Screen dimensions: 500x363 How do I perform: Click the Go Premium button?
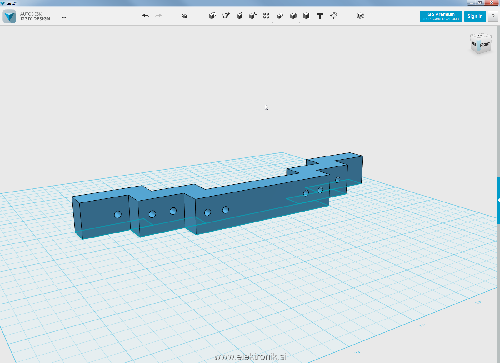pyautogui.click(x=441, y=16)
